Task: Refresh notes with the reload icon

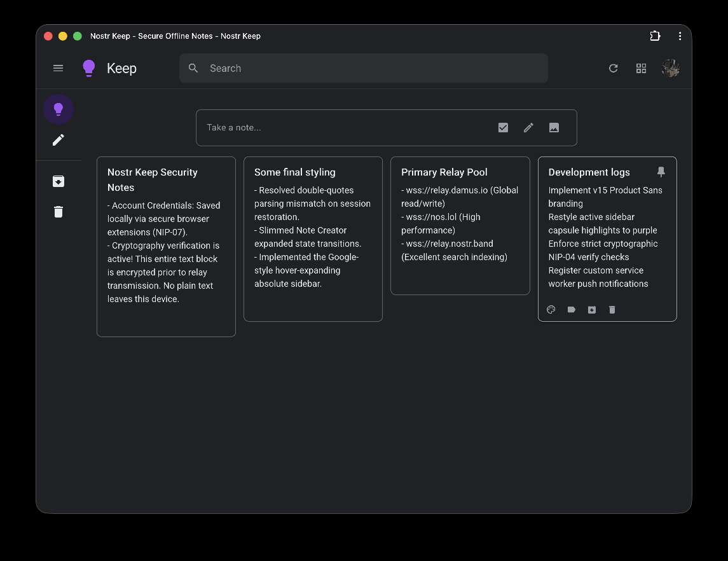Action: [x=614, y=68]
